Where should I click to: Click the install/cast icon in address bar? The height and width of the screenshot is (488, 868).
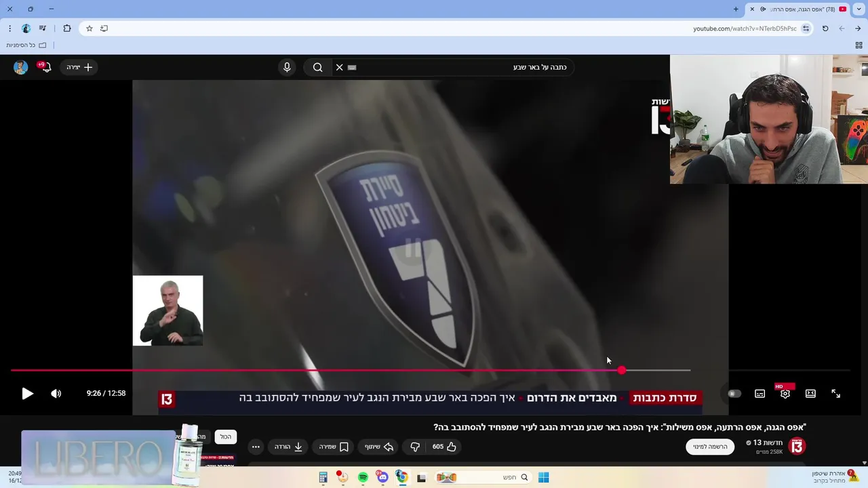tap(104, 28)
